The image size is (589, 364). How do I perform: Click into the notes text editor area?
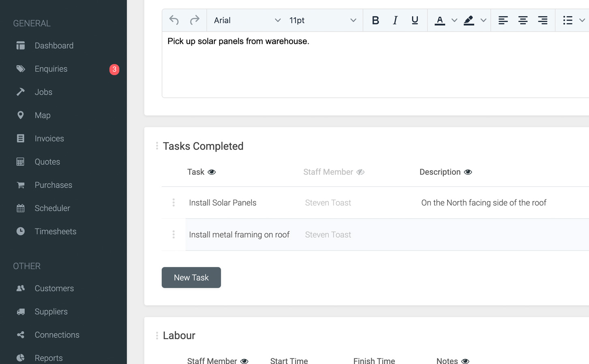[x=375, y=65]
